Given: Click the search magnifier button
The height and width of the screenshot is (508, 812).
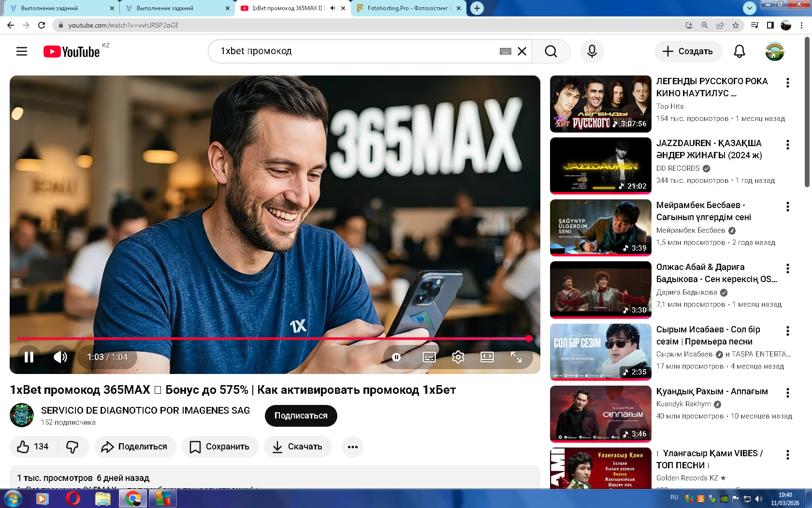Looking at the screenshot, I should [x=551, y=51].
